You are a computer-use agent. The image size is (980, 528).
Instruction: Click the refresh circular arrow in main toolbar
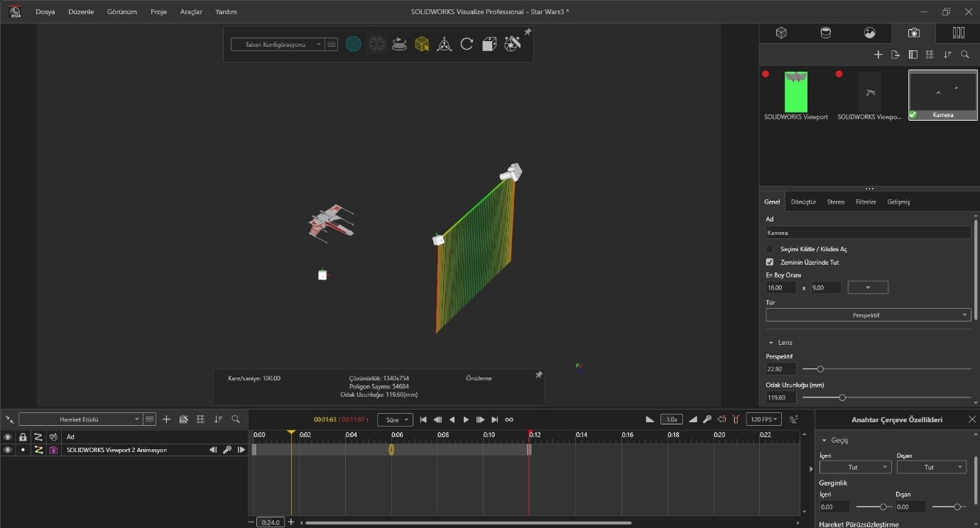(467, 44)
